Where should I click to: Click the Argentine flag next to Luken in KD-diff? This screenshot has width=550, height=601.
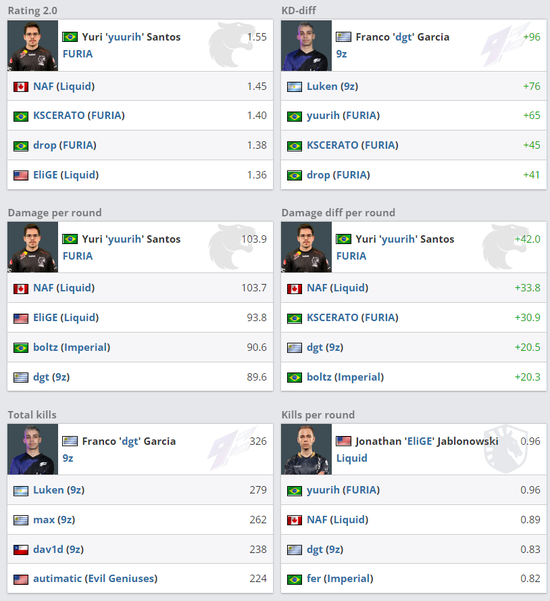[294, 87]
